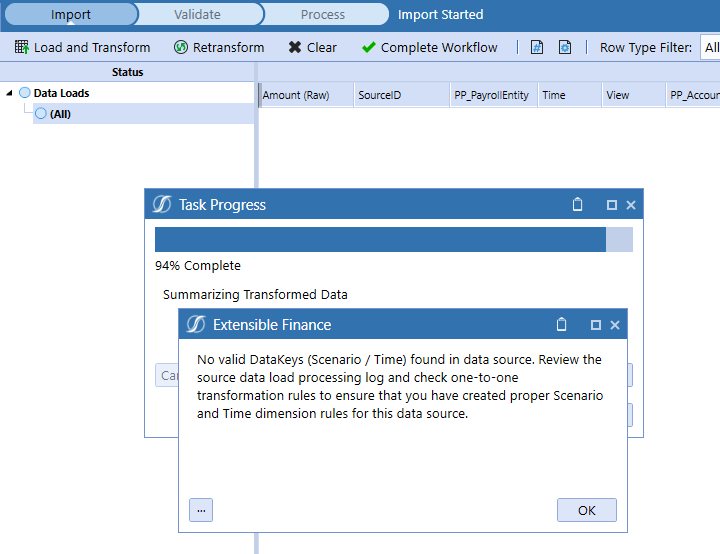This screenshot has height=554, width=720.
Task: Click the Amount (Raw) column header
Action: click(306, 95)
